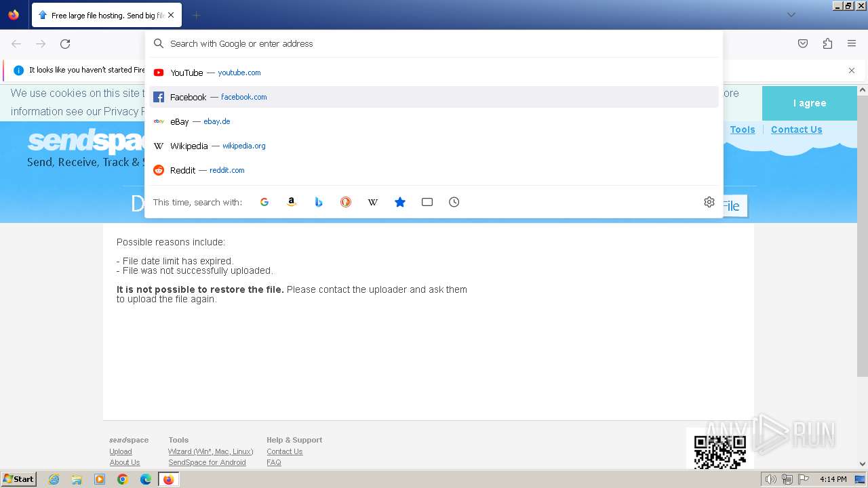
Task: Dismiss the Firefox notification bar
Action: pyautogui.click(x=852, y=70)
